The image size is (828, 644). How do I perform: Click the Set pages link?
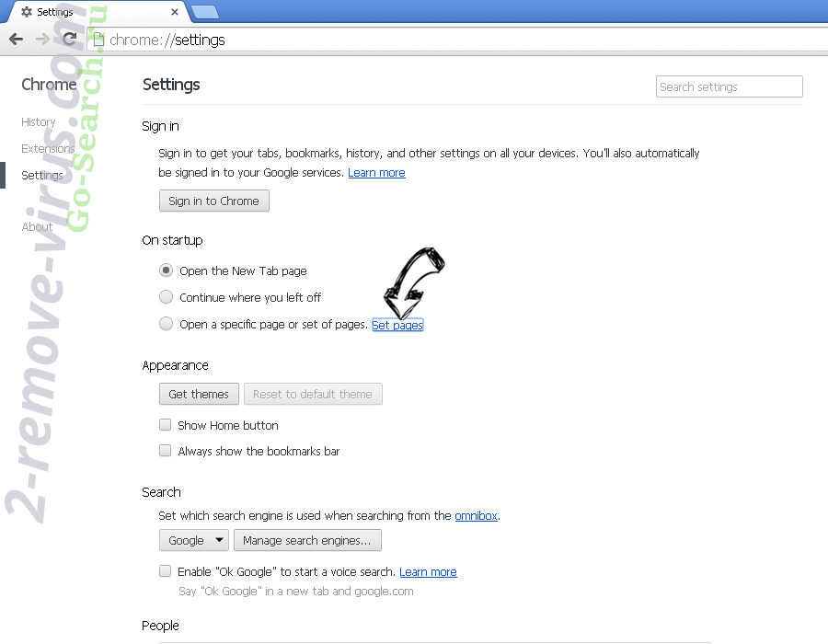coord(397,325)
